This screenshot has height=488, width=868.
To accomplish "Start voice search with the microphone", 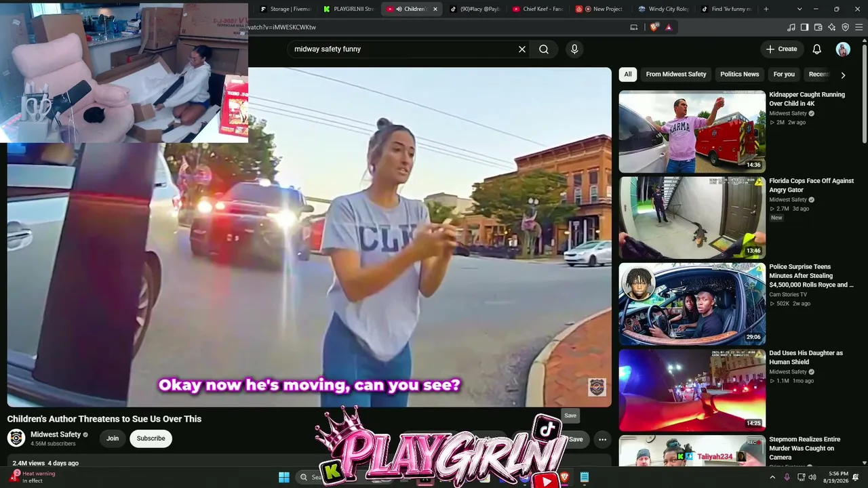I will pos(574,49).
